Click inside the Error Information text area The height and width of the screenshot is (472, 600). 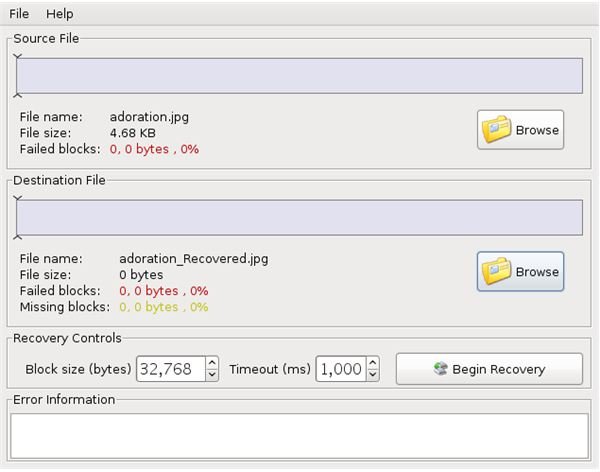click(x=299, y=436)
